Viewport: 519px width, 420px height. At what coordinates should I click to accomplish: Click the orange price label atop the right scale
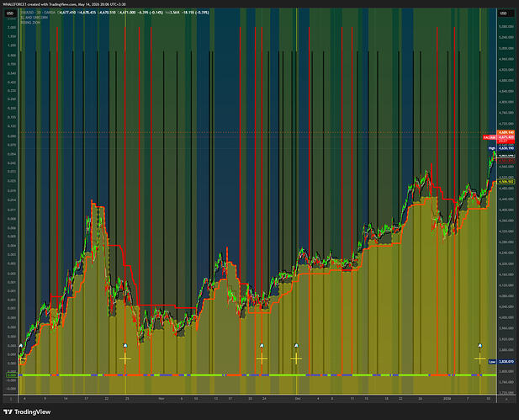pos(506,132)
